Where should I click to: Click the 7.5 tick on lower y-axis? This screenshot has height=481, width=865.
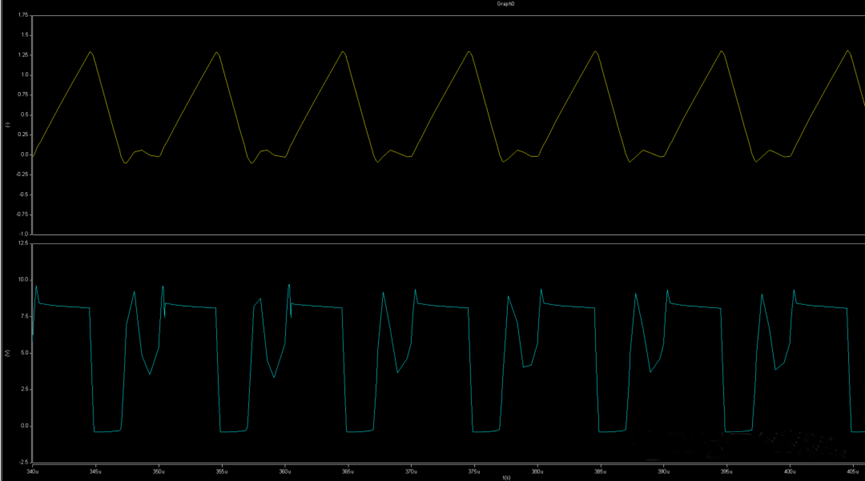[22, 317]
